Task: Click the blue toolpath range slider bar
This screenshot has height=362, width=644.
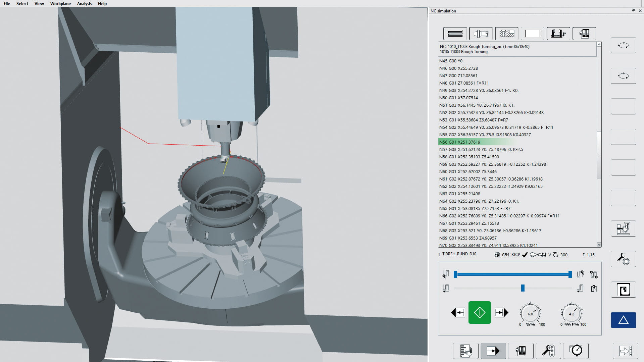Action: [512, 274]
